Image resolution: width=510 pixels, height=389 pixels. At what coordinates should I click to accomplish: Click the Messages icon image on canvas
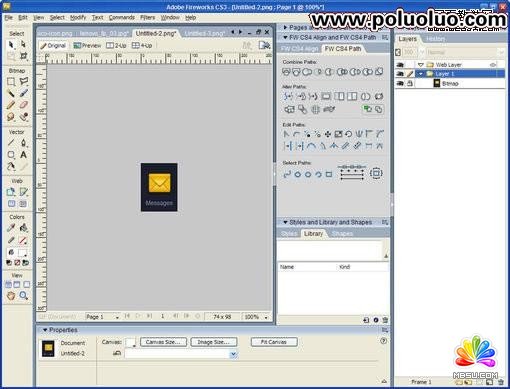[x=159, y=187]
